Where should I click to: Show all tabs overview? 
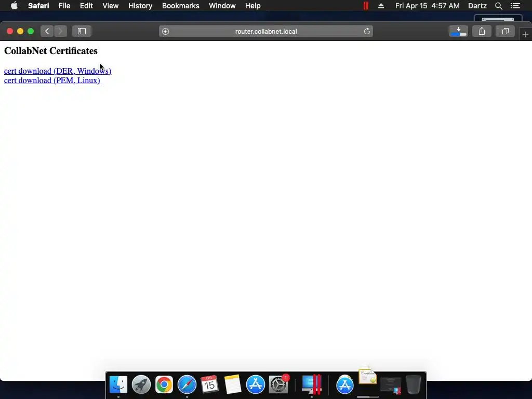(505, 31)
